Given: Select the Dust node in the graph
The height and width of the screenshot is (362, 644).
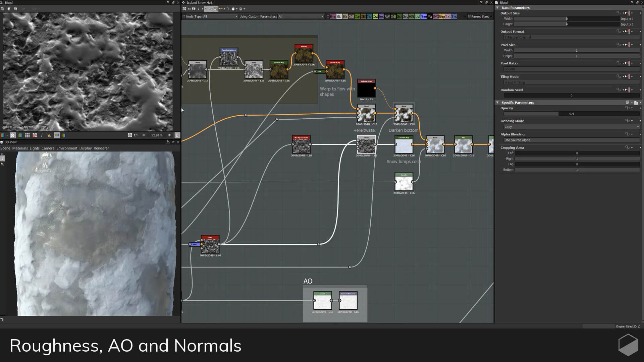Looking at the screenshot, I should pyautogui.click(x=210, y=244).
